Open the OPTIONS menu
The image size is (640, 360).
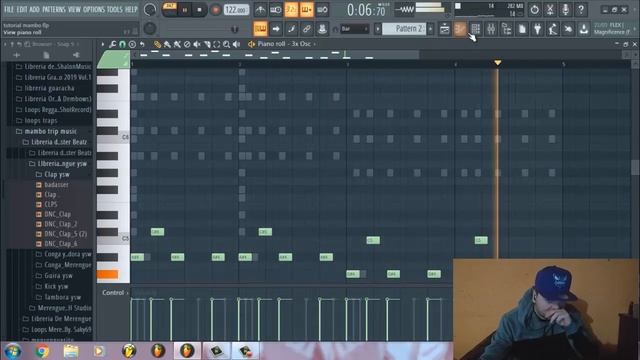[x=94, y=9]
